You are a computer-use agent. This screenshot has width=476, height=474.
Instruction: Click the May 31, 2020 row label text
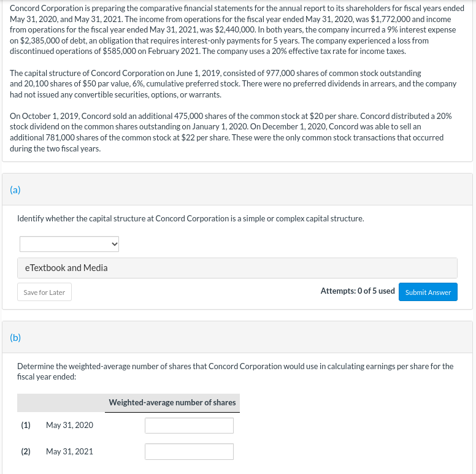coord(69,425)
